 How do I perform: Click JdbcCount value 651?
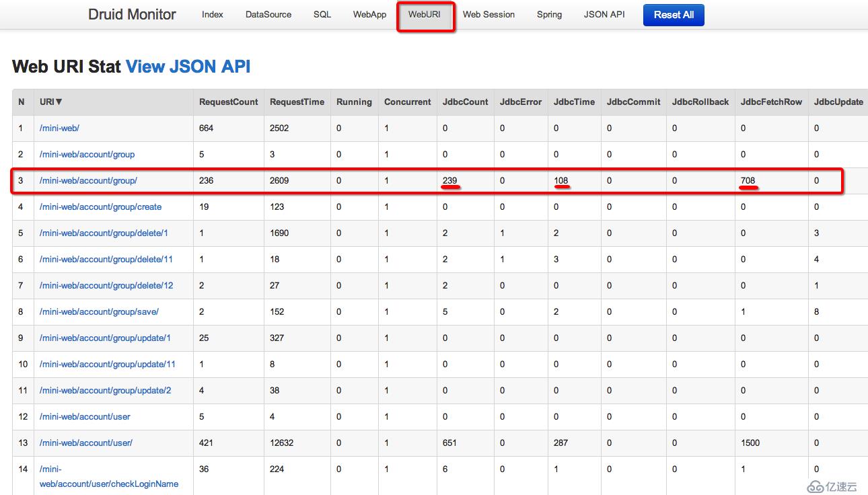pyautogui.click(x=449, y=443)
